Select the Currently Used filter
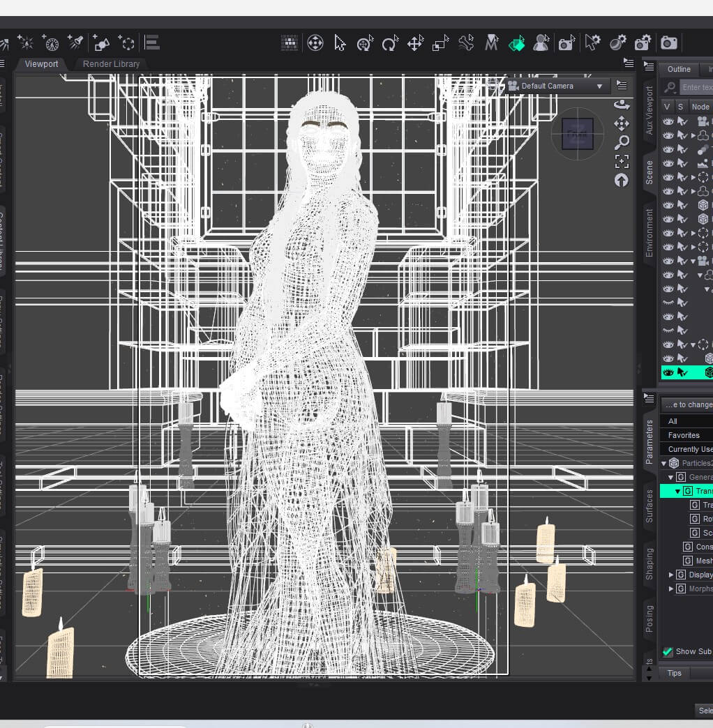The height and width of the screenshot is (728, 713). coord(686,449)
